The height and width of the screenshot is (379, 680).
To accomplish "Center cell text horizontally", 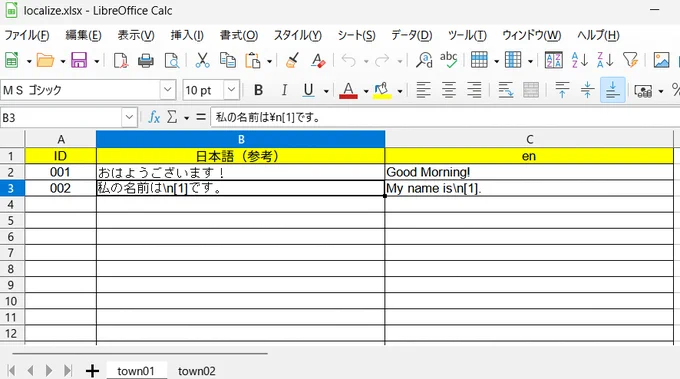I will pos(449,90).
